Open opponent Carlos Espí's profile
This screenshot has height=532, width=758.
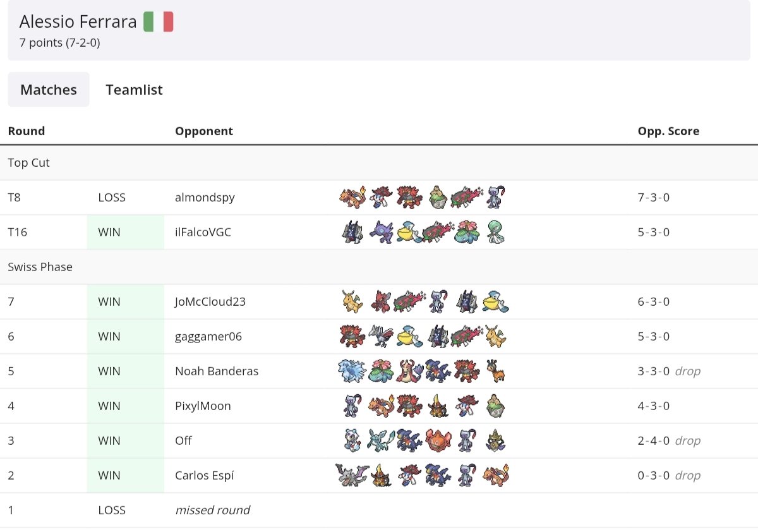[204, 476]
